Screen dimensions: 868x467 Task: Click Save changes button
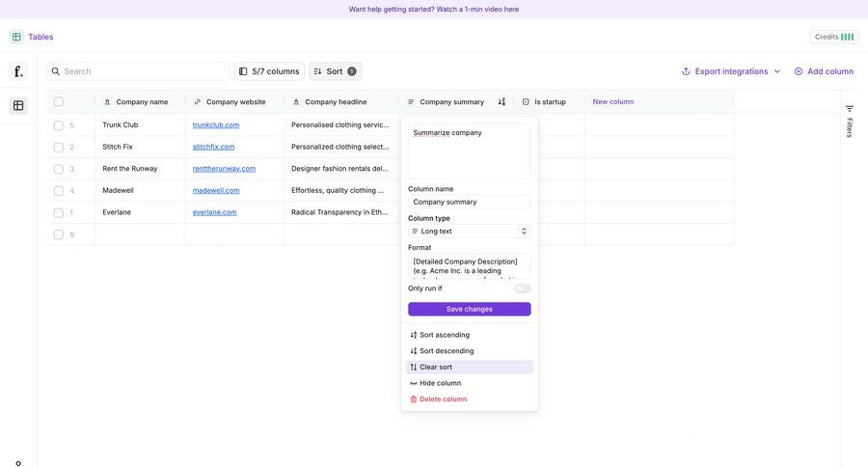[x=470, y=309]
